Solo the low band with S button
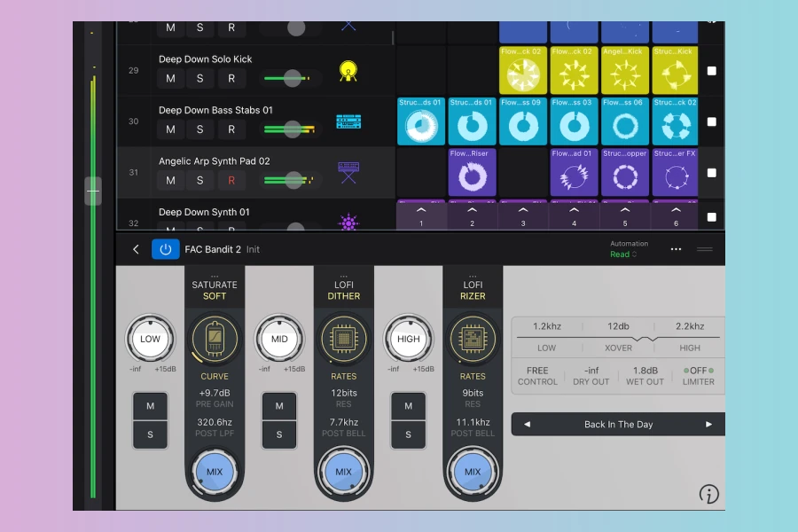This screenshot has height=532, width=798. 151,434
